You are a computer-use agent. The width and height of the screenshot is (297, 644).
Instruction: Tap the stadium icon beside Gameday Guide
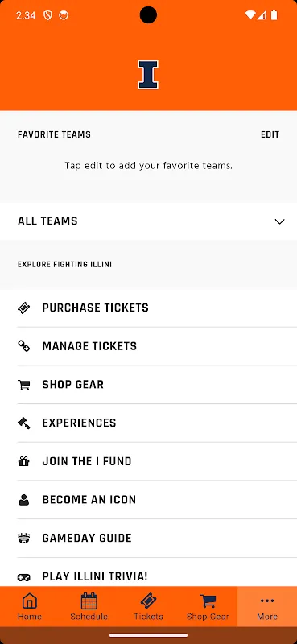(x=24, y=538)
